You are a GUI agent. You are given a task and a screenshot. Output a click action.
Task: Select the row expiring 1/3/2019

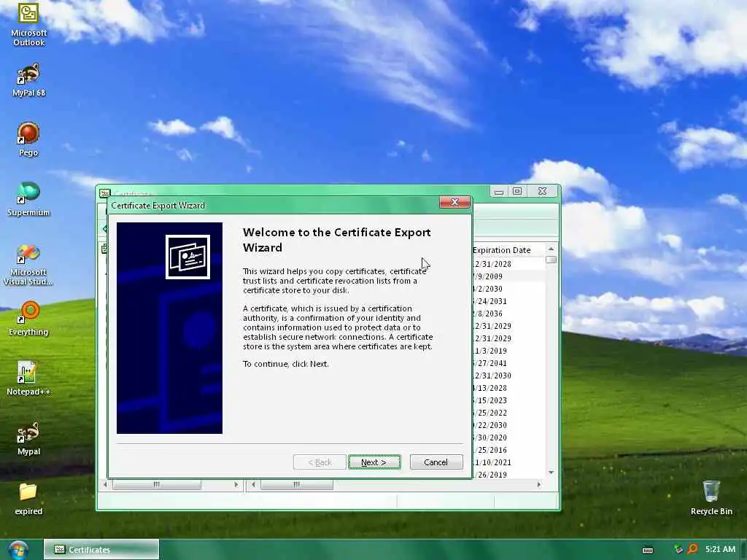(x=508, y=351)
